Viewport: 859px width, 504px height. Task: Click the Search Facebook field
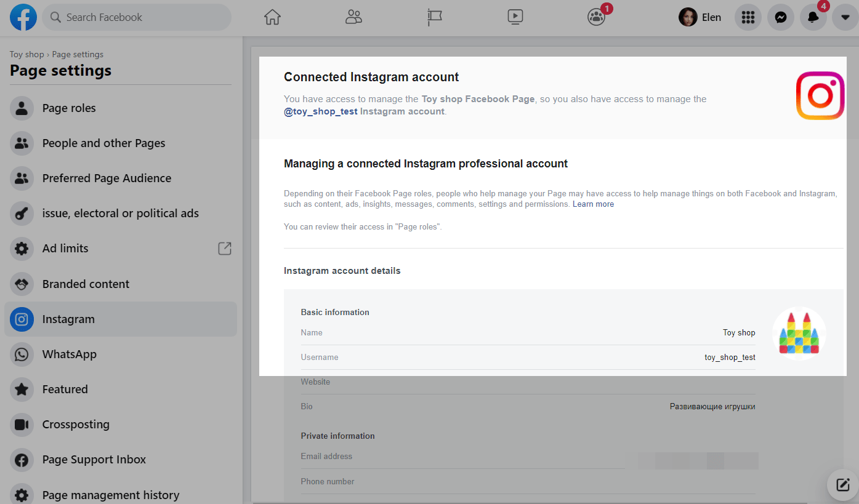click(x=137, y=17)
